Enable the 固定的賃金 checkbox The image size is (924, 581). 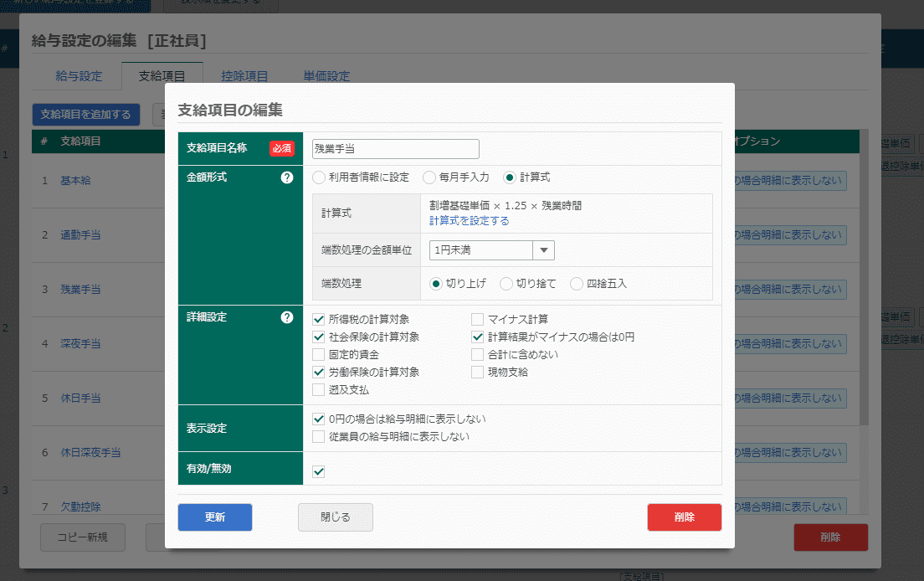[318, 354]
